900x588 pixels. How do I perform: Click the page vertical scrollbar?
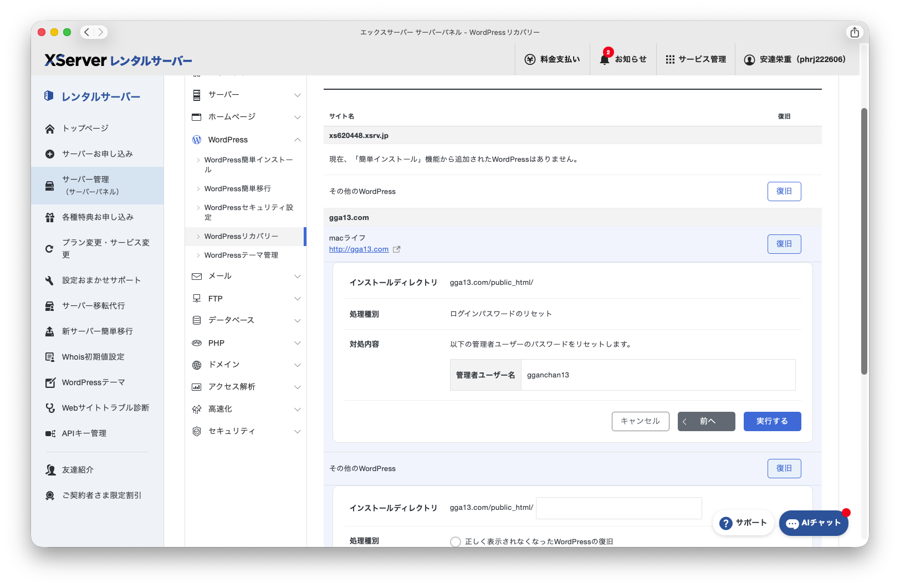pos(864,241)
